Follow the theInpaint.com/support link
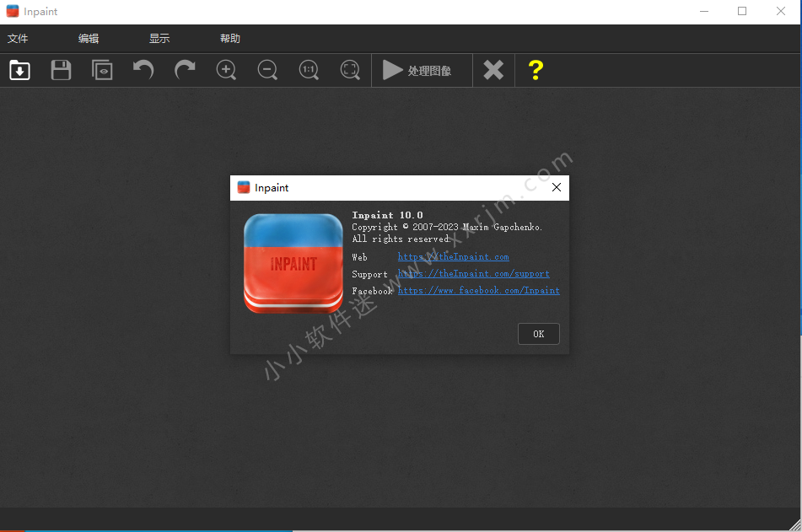The height and width of the screenshot is (532, 802). point(474,274)
